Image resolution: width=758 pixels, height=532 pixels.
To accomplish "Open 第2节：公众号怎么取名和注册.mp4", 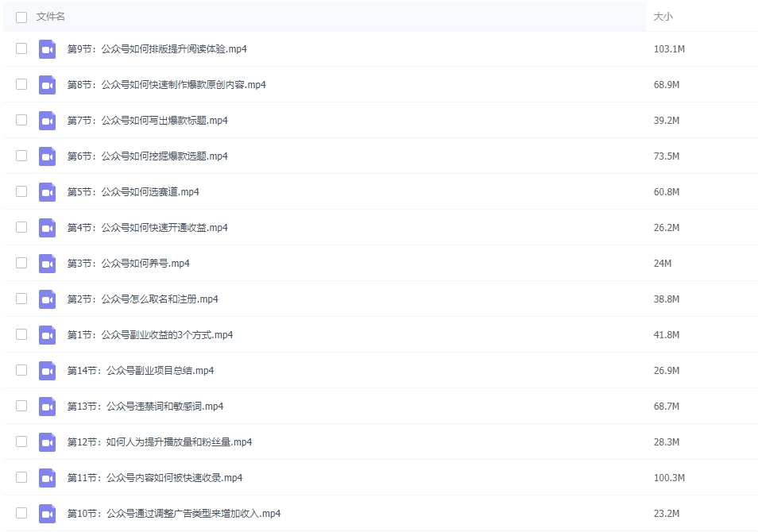I will point(142,299).
